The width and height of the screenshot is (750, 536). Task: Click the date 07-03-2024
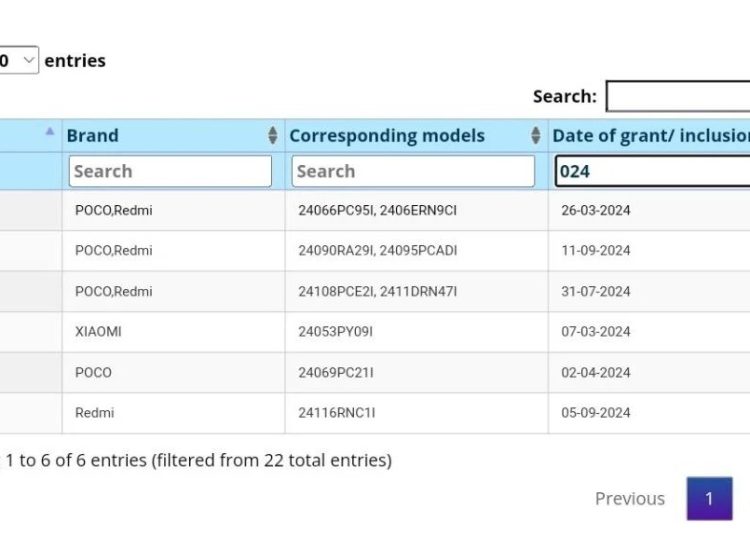[x=596, y=332]
